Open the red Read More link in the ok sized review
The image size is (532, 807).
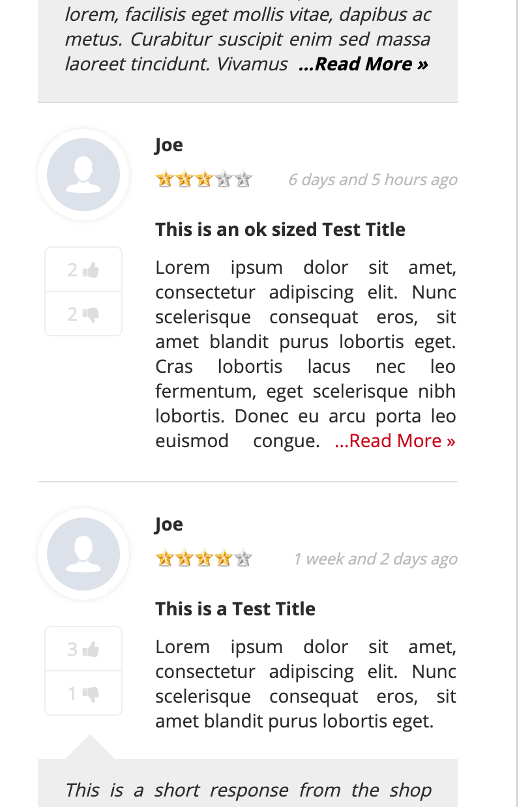(x=394, y=441)
